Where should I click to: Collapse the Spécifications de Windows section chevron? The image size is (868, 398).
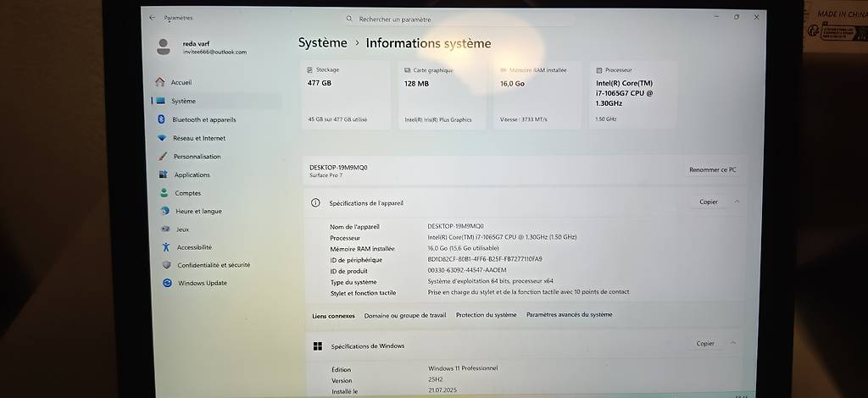point(733,343)
